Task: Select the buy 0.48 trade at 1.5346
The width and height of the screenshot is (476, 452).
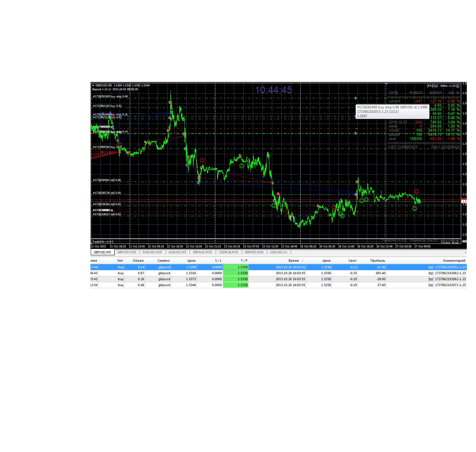Action: point(278,285)
